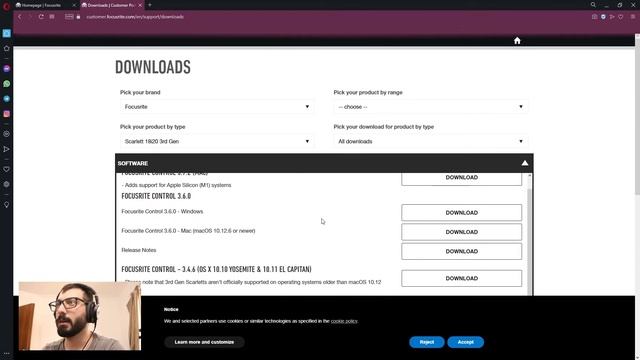640x360 pixels.
Task: Open sidebar lightbulb tips icon
Action: (x=7, y=204)
